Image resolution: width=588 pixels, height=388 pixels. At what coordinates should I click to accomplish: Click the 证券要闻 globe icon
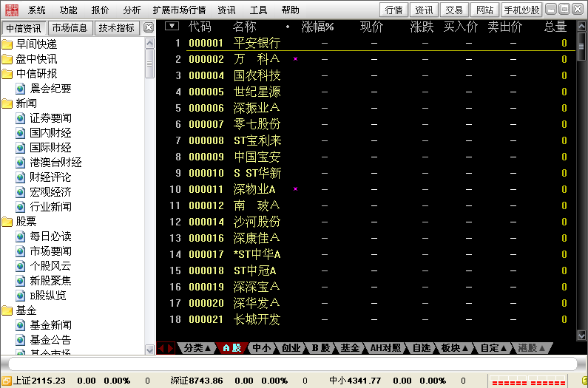point(21,118)
